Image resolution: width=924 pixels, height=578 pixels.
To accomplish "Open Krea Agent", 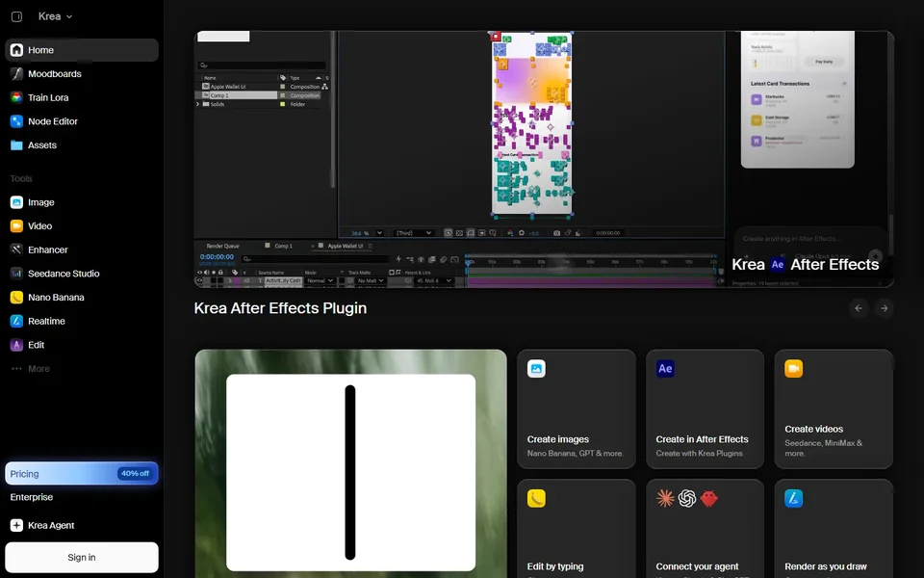I will (81, 526).
